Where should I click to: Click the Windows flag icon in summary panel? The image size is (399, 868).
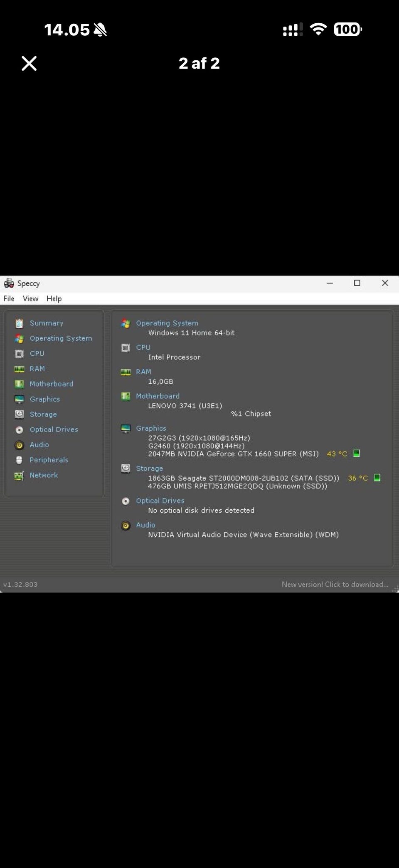click(126, 323)
